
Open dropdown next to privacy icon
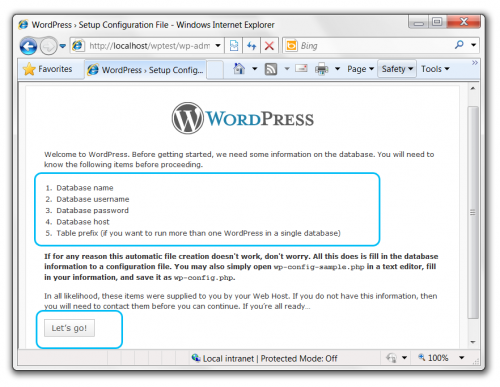pos(404,358)
